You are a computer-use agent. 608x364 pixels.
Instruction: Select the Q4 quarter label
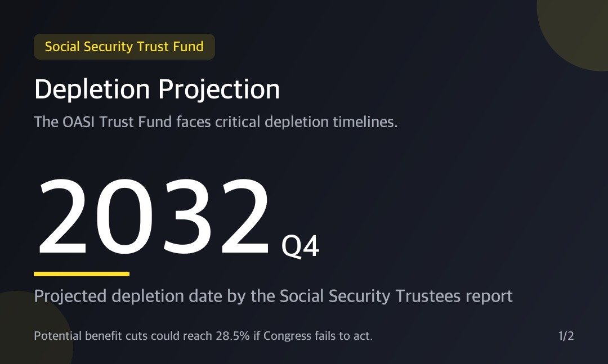click(x=300, y=246)
